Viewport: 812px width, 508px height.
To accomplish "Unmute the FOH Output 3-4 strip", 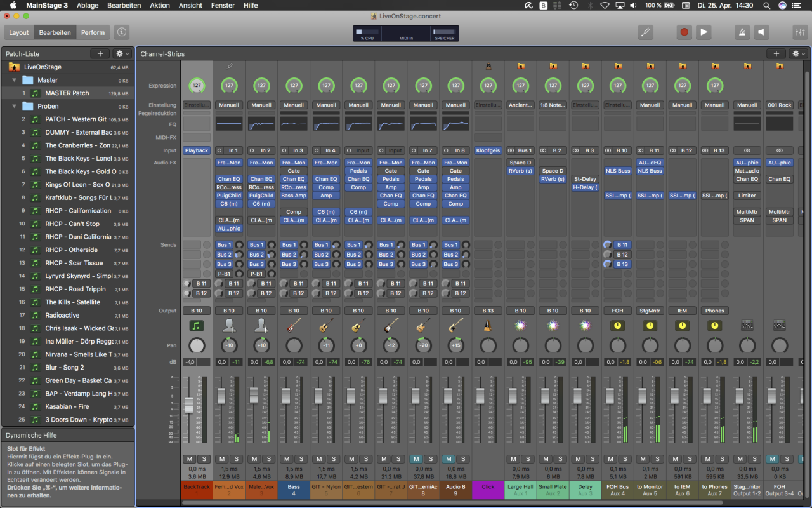I will 772,459.
